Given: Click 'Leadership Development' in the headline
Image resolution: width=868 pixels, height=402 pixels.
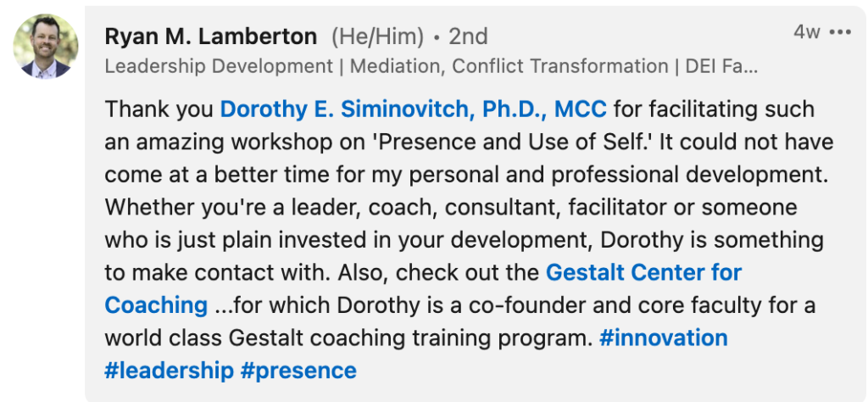Looking at the screenshot, I should tap(219, 66).
